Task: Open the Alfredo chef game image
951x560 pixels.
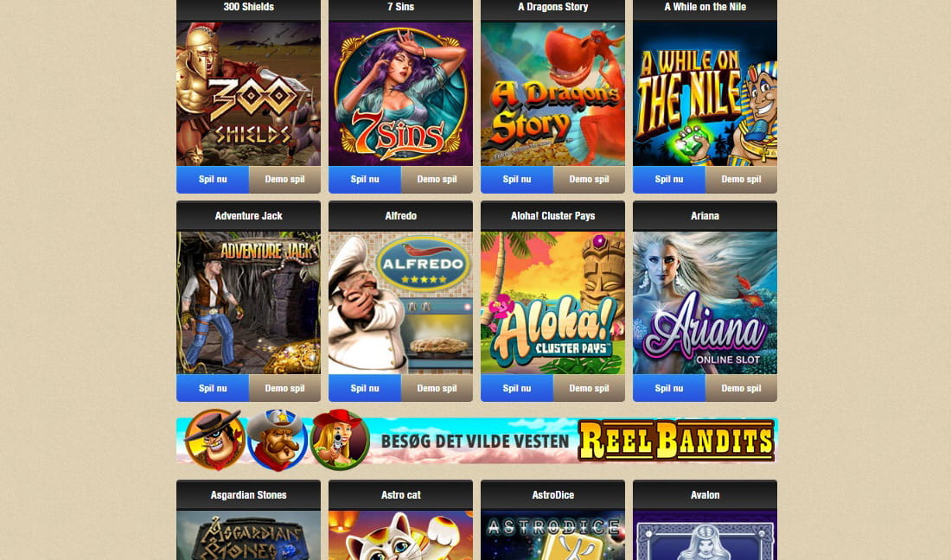Action: pos(400,303)
